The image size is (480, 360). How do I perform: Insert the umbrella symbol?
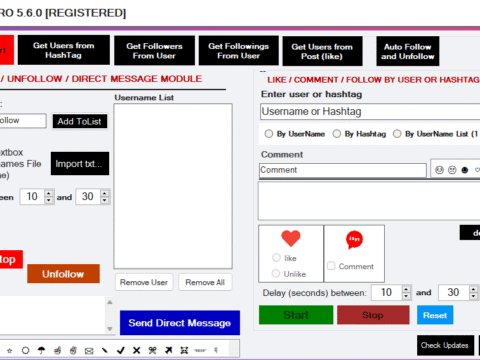click(x=41, y=351)
